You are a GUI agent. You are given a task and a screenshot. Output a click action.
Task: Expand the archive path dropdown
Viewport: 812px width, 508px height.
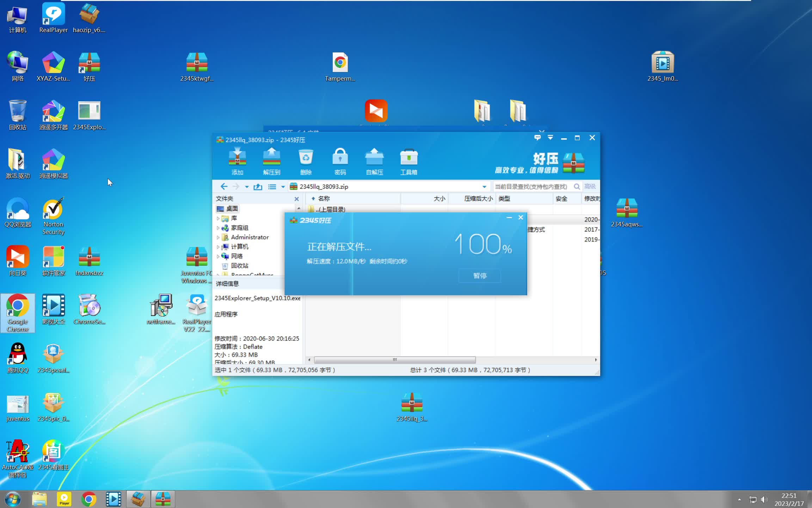(x=484, y=187)
